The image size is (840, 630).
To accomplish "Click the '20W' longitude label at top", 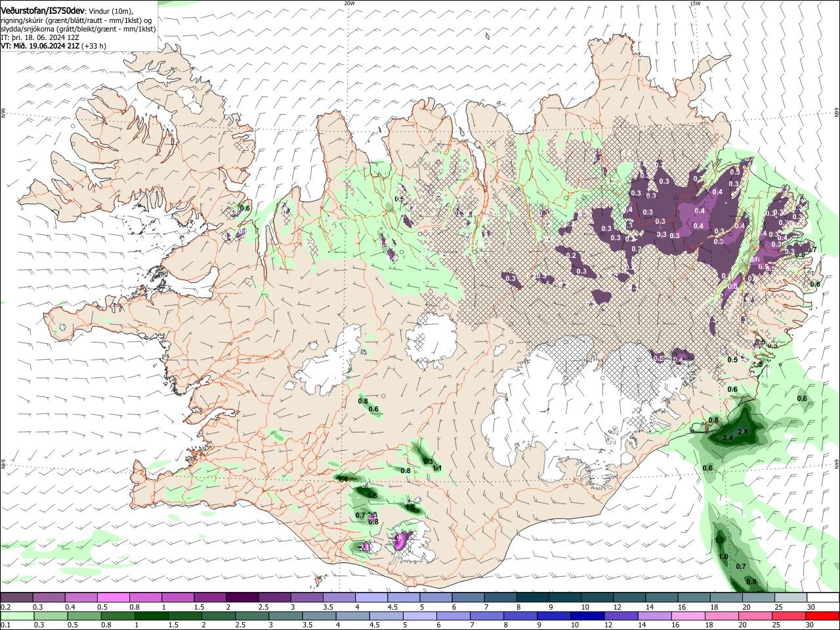I will [x=349, y=3].
